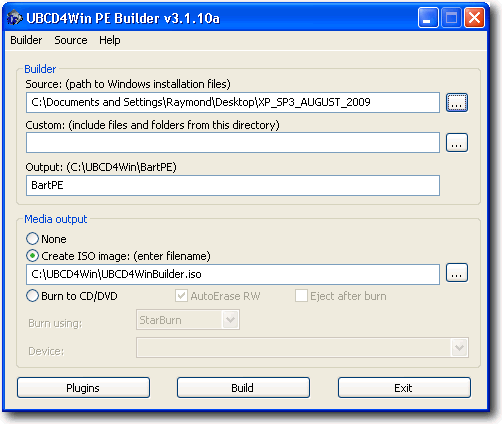Choose Create ISO image radio button
Screen dimensions: 502x424
[x=32, y=256]
